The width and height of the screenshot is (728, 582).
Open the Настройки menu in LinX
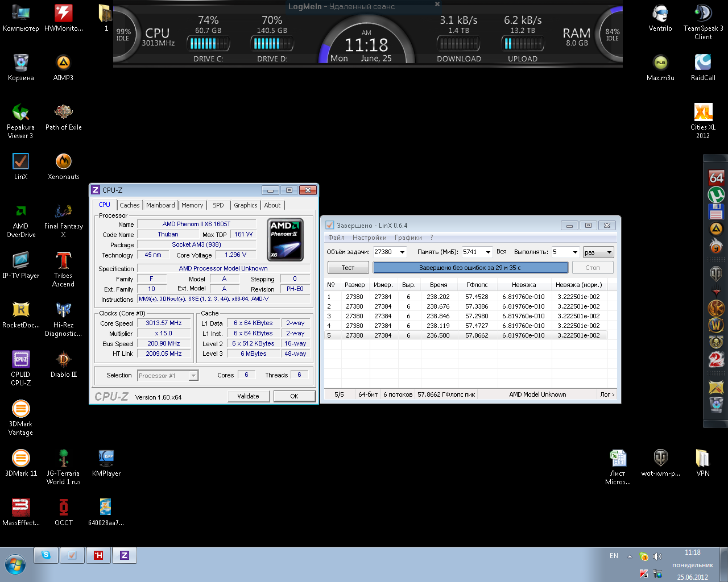point(369,238)
